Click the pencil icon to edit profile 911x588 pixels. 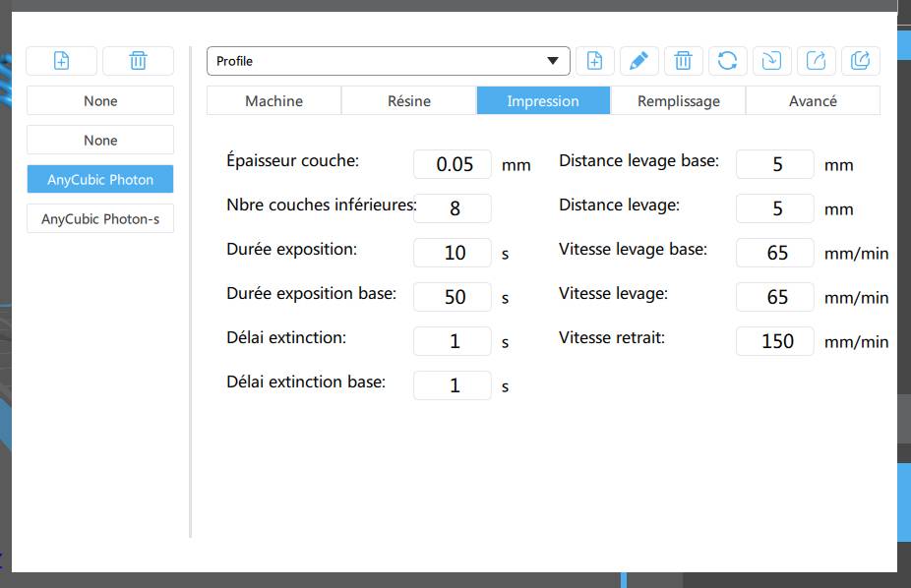638,61
